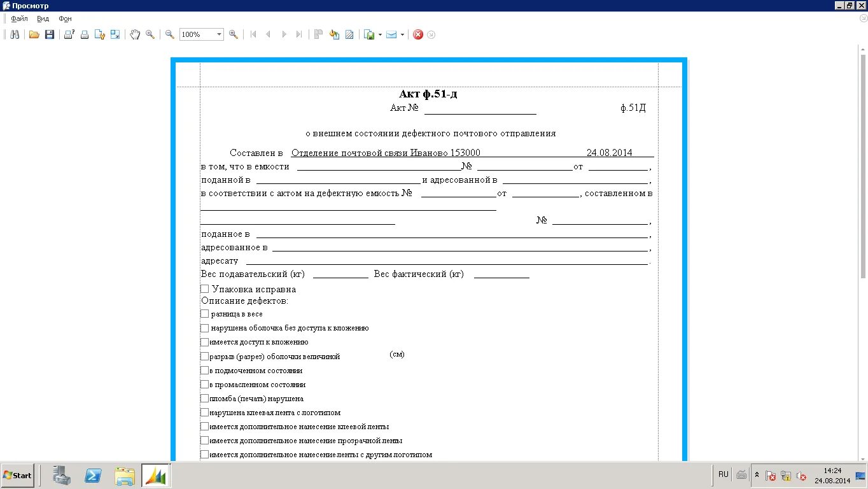Click the Акт № blank field
Viewport: 868px width, 489px height.
[x=480, y=109]
